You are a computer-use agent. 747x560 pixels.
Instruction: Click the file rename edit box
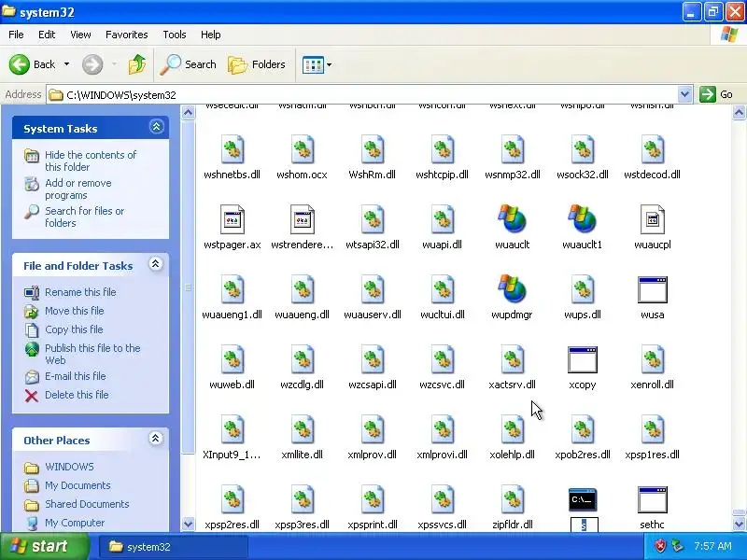[585, 525]
